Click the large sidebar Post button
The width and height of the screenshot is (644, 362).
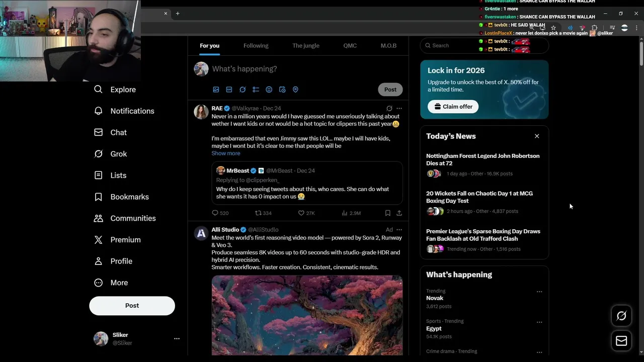pyautogui.click(x=132, y=306)
